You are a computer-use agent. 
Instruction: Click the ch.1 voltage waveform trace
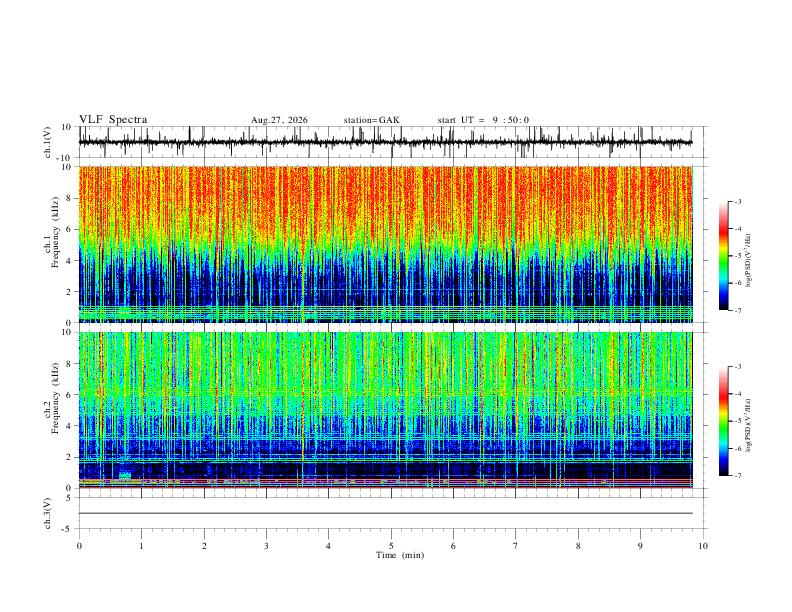385,142
